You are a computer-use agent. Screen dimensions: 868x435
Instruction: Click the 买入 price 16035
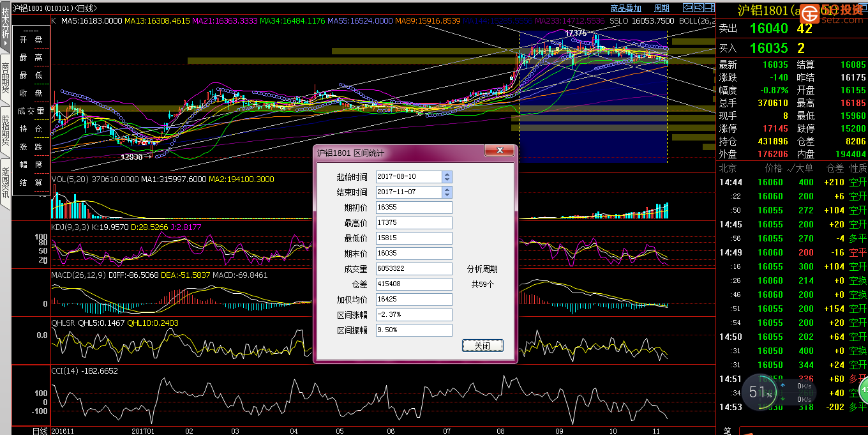(769, 49)
